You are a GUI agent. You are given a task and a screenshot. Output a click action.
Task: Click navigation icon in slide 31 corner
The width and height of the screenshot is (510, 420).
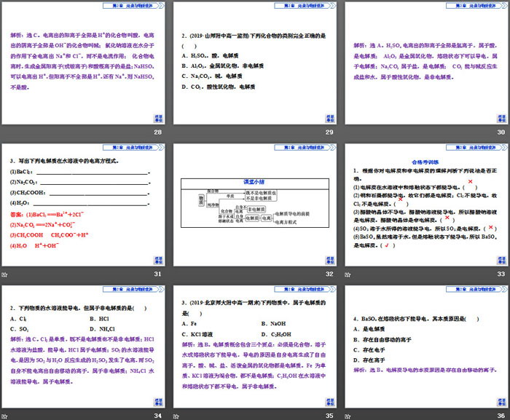[x=158, y=261]
